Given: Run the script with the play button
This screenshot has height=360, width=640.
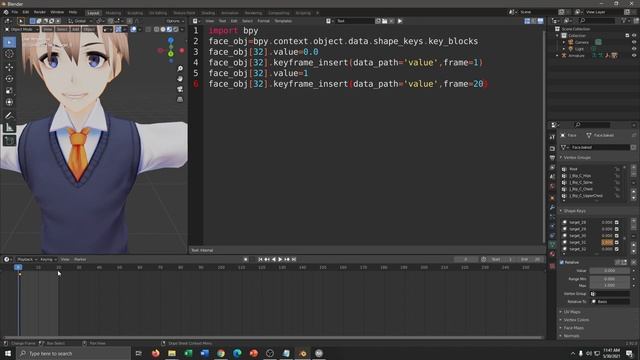Looking at the screenshot, I should (x=400, y=21).
